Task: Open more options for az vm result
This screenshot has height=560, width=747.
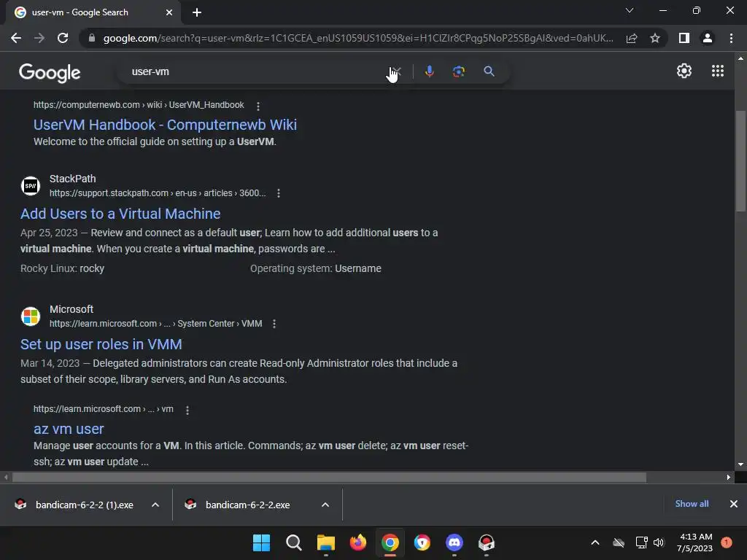Action: (x=187, y=410)
